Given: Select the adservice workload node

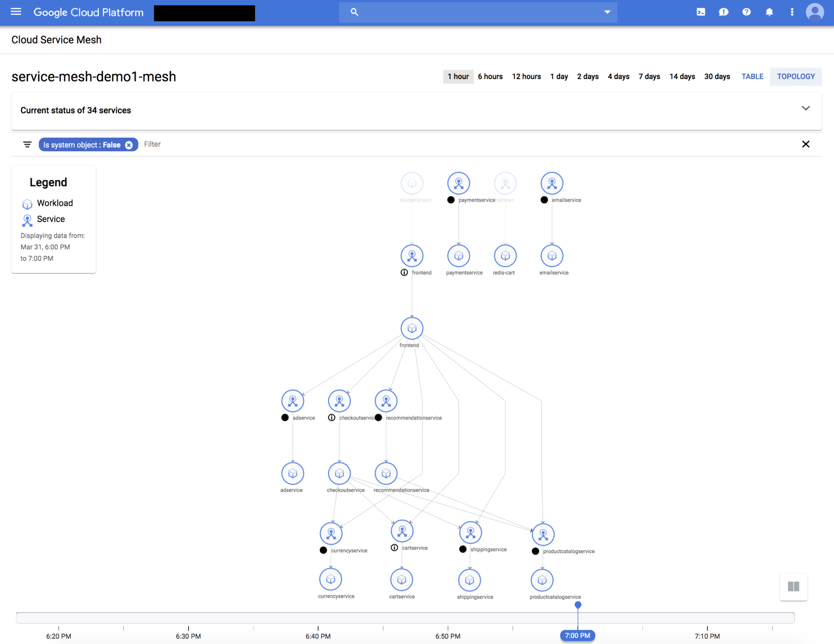Looking at the screenshot, I should click(x=293, y=473).
